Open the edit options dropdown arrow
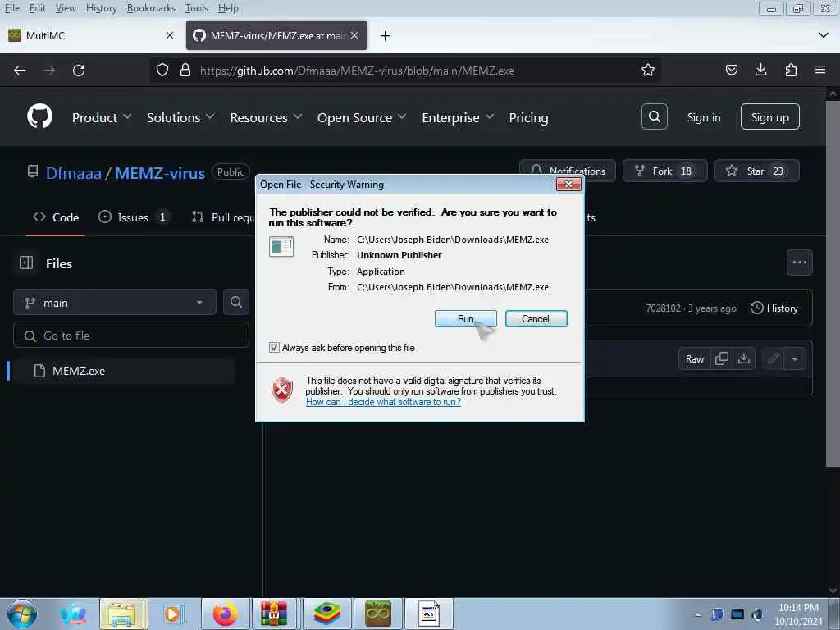Screen dimensions: 840x630 click(795, 358)
